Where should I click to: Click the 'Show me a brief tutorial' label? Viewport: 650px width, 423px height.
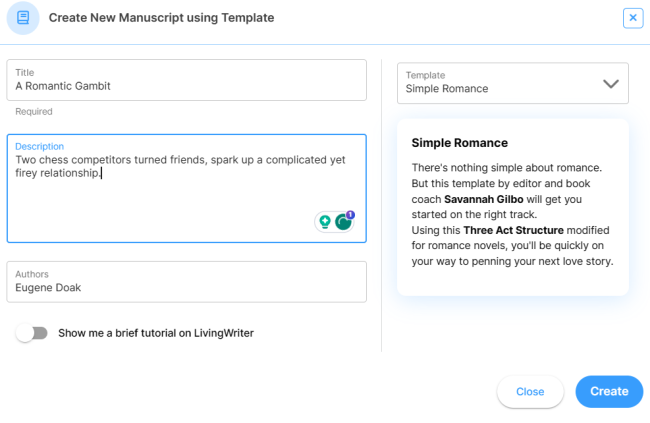[x=155, y=333]
